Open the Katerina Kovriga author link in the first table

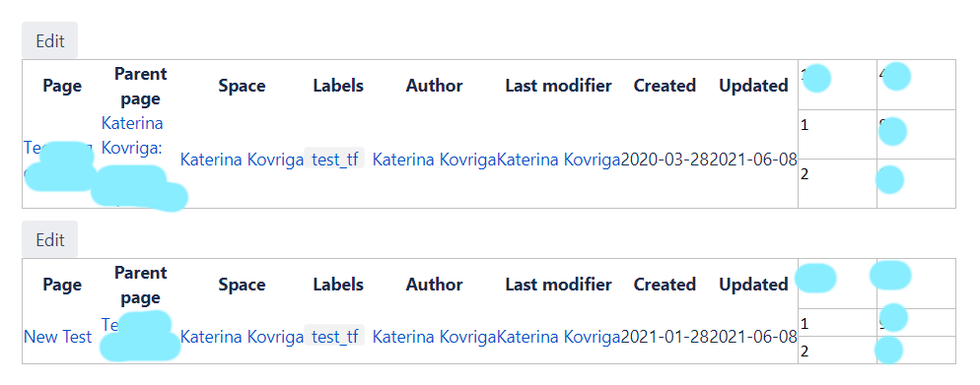click(x=435, y=160)
